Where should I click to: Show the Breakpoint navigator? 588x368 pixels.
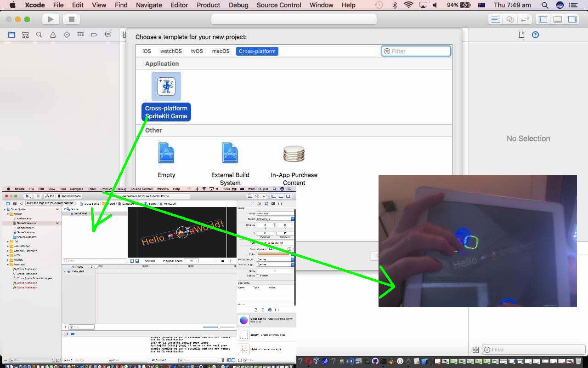pyautogui.click(x=94, y=35)
